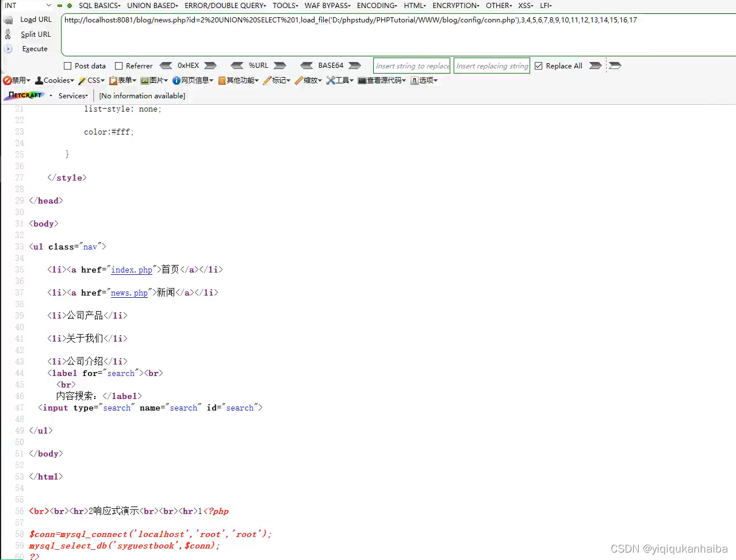Open the OTHER menu
736x560 pixels.
tap(499, 6)
